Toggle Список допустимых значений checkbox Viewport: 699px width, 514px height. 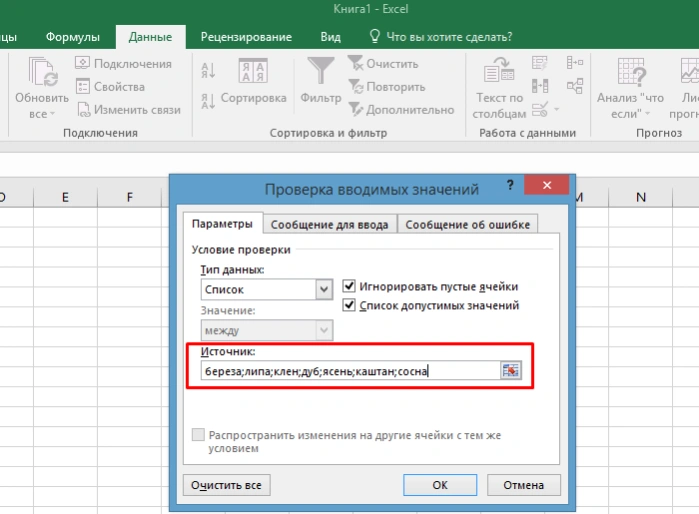pyautogui.click(x=349, y=305)
